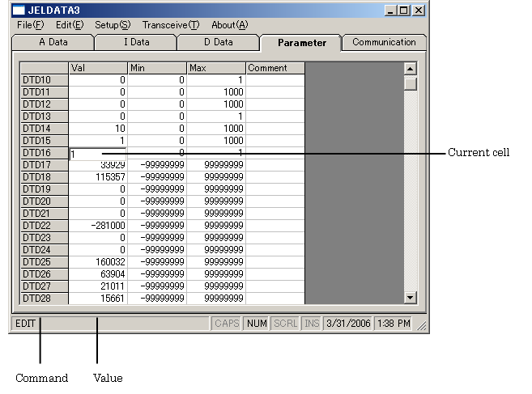Open the Transceive(T) menu
This screenshot has height=394, width=532.
point(170,25)
